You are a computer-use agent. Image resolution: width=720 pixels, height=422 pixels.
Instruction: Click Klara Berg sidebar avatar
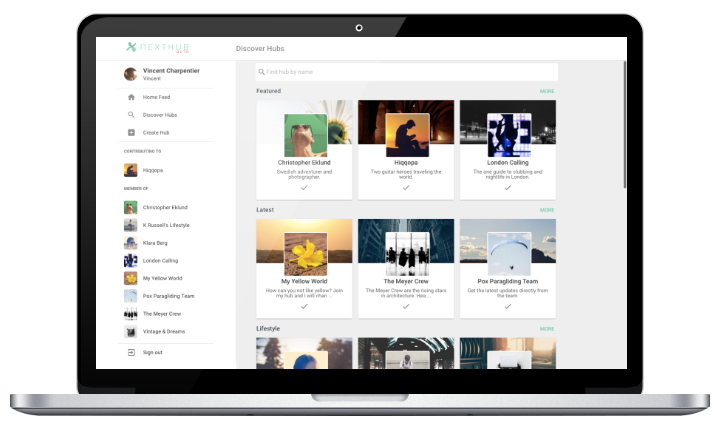click(130, 243)
